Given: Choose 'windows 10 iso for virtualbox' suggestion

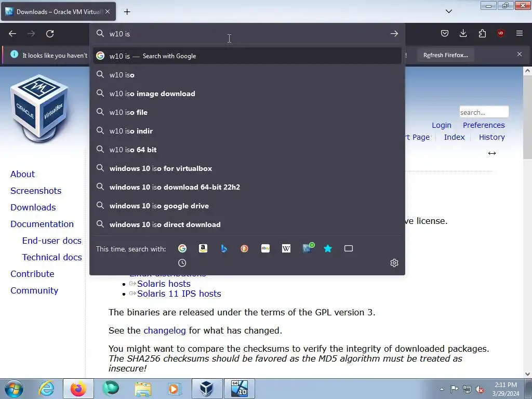Looking at the screenshot, I should coord(247,168).
